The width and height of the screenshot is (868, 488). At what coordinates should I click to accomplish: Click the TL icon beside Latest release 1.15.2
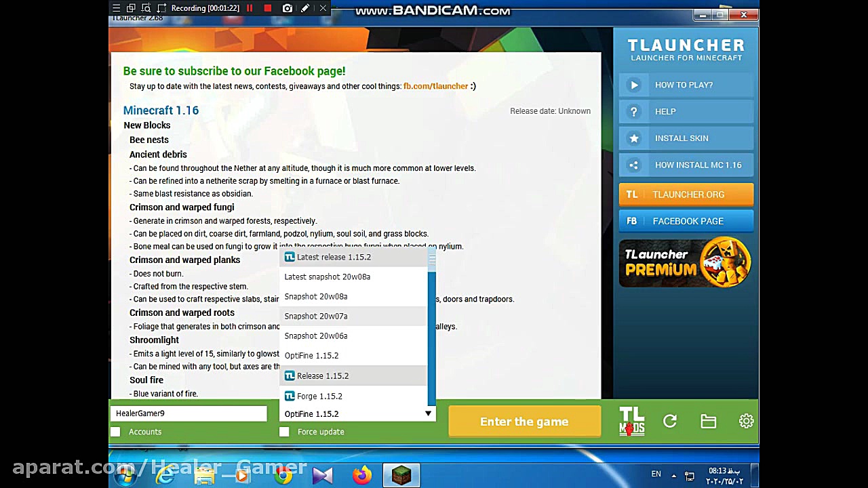(x=290, y=257)
